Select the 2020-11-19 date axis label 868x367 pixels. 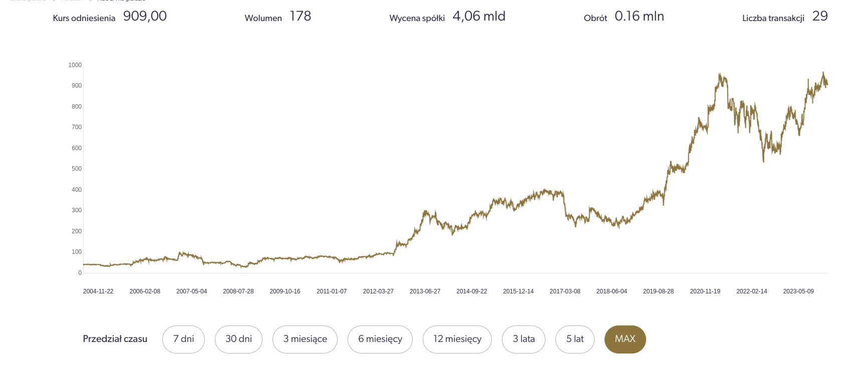point(705,291)
